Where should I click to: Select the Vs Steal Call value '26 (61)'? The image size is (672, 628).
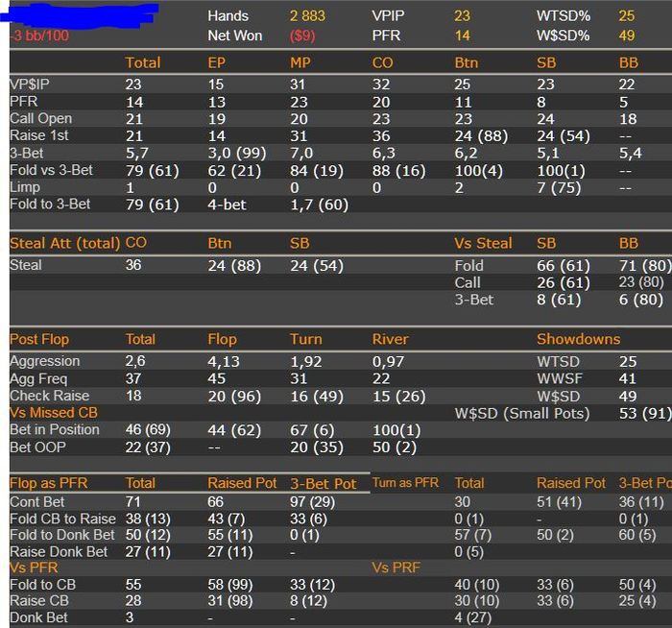point(564,283)
